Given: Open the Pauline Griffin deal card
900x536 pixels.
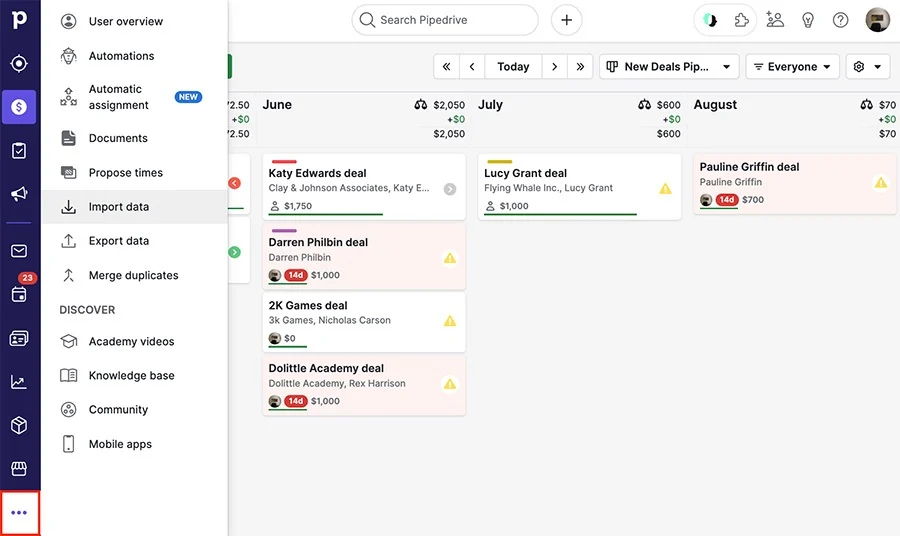Looking at the screenshot, I should [x=794, y=184].
